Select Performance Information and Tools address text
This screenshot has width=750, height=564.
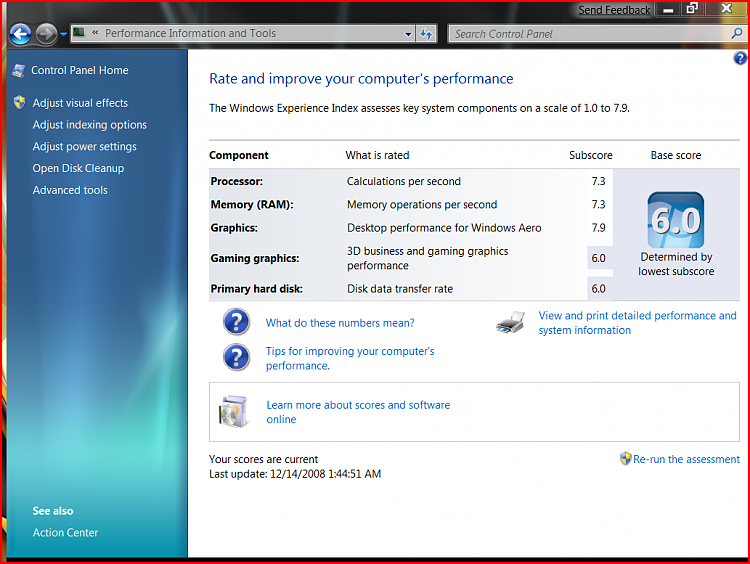[190, 33]
